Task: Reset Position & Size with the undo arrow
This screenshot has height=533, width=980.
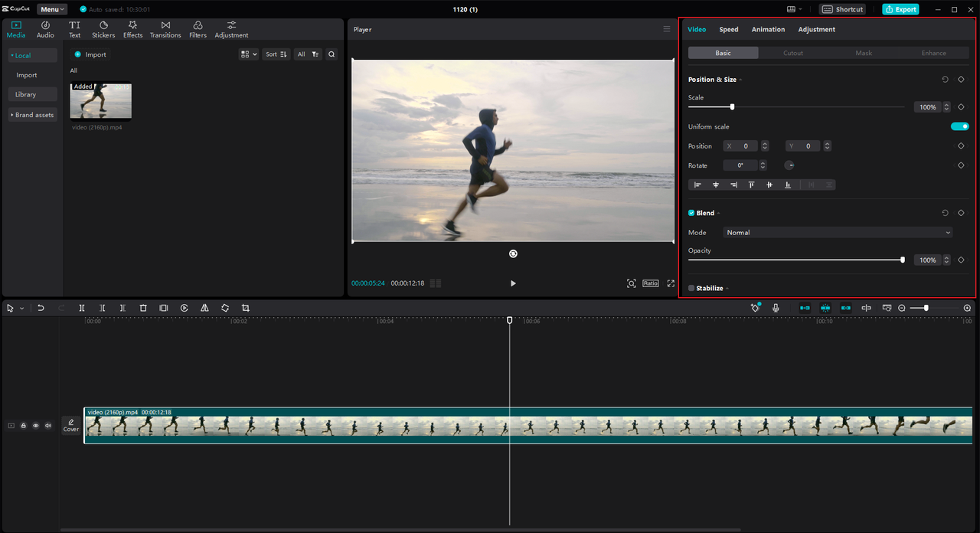Action: pyautogui.click(x=945, y=80)
